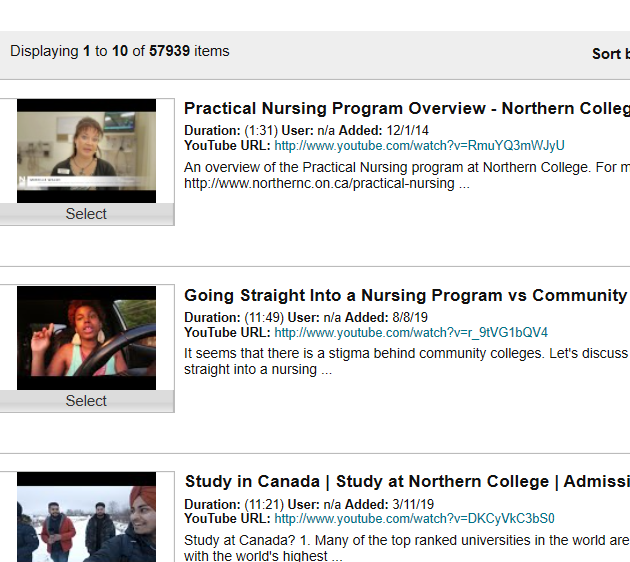Click the woman-in-car video thumbnail
630x562 pixels.
pyautogui.click(x=86, y=337)
